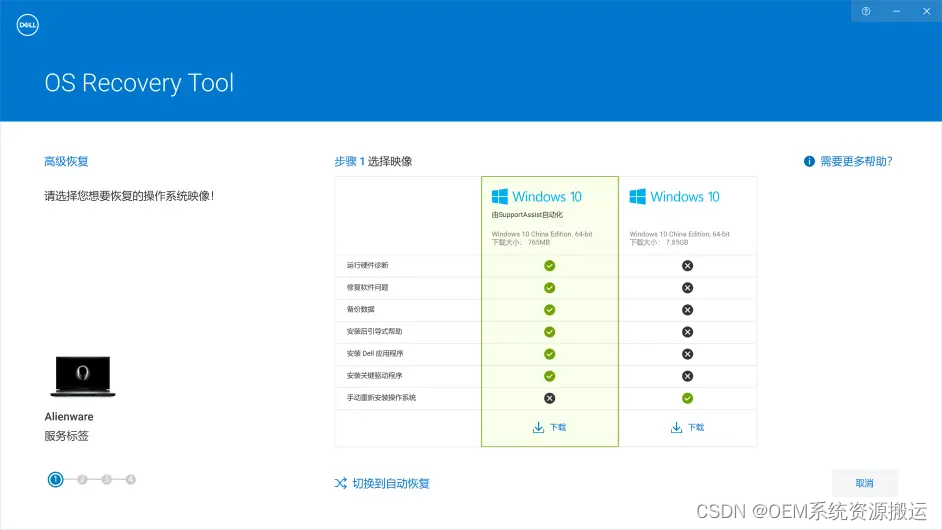Click green check for 修复软件问题 row
This screenshot has height=530, width=942.
point(550,288)
